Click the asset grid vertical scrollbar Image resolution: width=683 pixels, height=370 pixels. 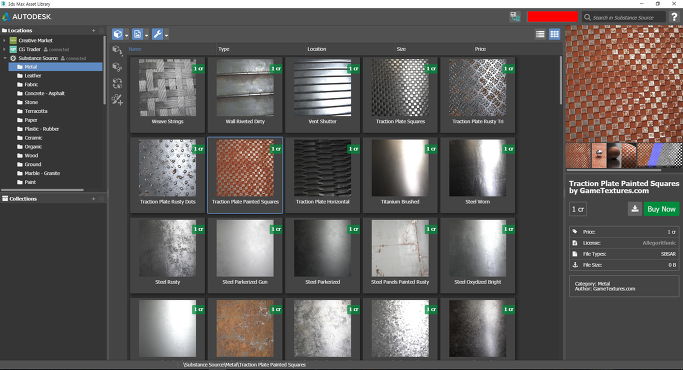click(x=561, y=81)
